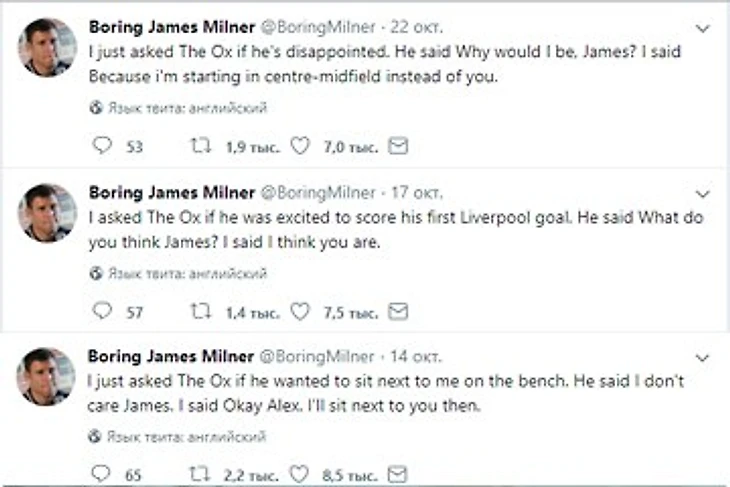The height and width of the screenshot is (487, 730).
Task: Expand more options on 17 окт. tweet
Action: [x=703, y=193]
